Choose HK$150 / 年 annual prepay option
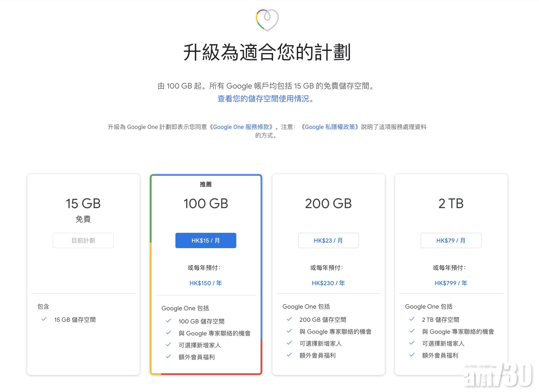This screenshot has width=539, height=392. tap(206, 283)
